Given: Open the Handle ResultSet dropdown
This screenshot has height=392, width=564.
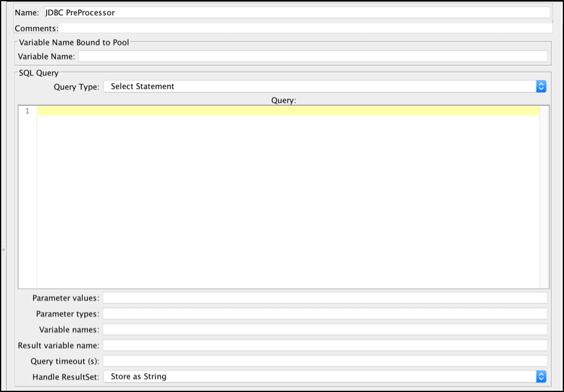Looking at the screenshot, I should click(325, 377).
